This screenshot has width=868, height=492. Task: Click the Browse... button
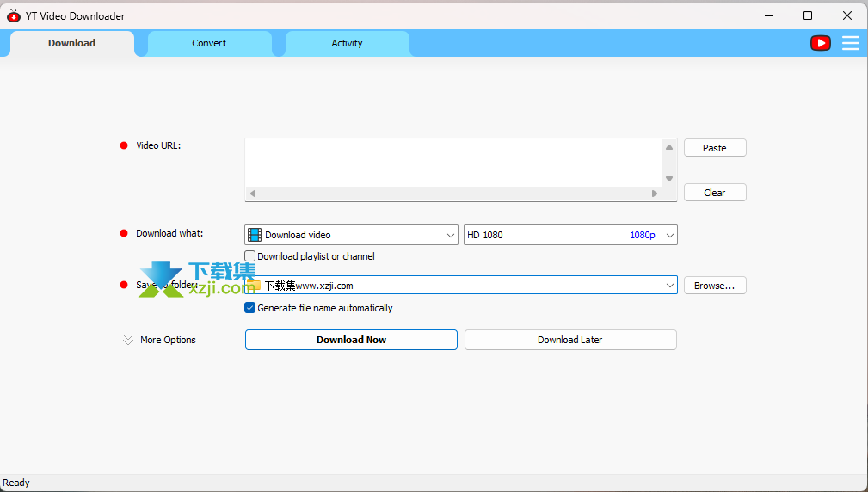point(715,286)
